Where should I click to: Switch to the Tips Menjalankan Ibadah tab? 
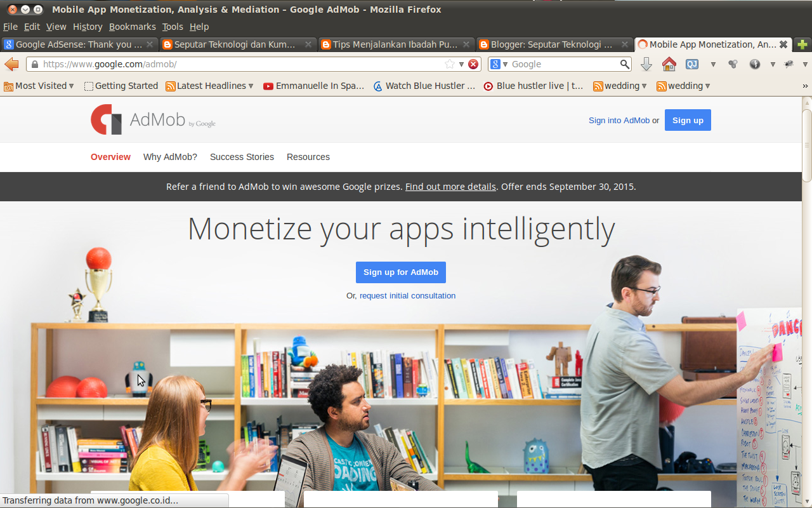(x=396, y=44)
